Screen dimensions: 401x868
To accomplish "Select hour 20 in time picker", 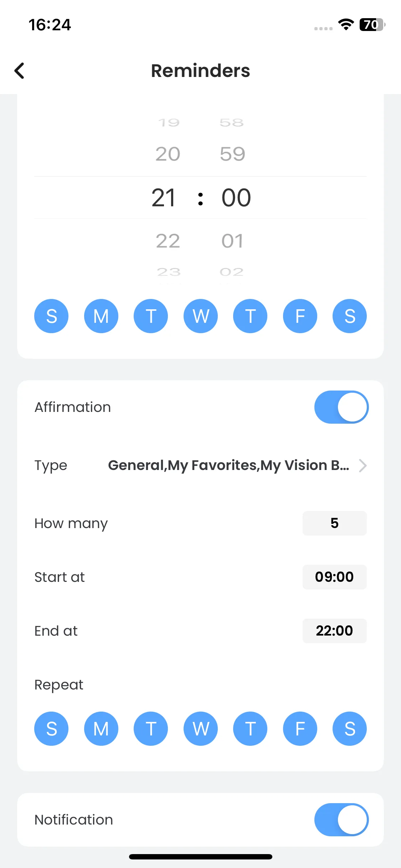I will 168,154.
